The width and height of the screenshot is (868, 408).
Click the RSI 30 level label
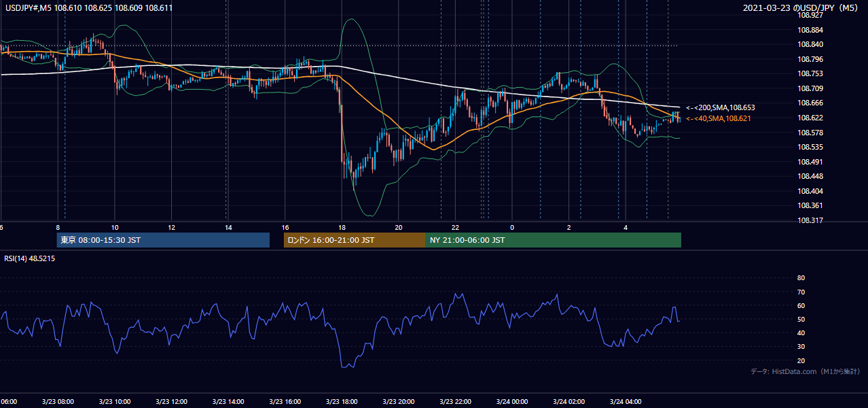[x=801, y=347]
